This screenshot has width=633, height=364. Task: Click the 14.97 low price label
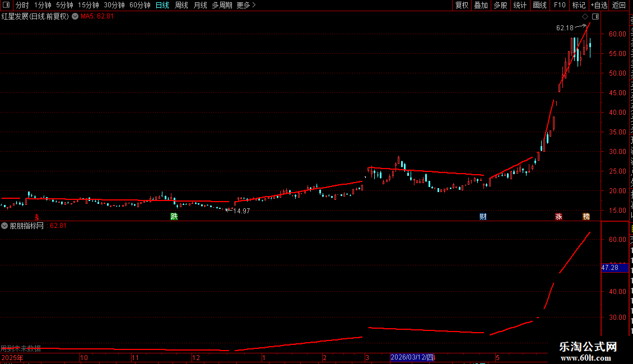(x=241, y=211)
